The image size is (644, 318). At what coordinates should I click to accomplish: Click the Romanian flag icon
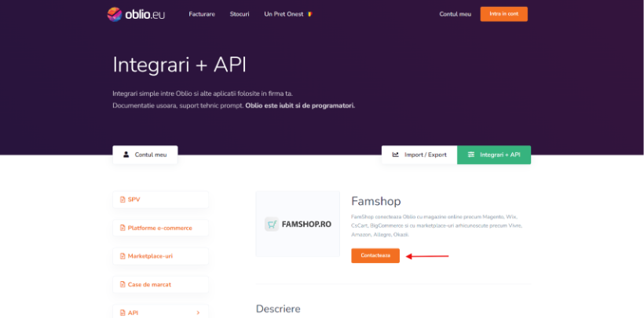click(309, 14)
